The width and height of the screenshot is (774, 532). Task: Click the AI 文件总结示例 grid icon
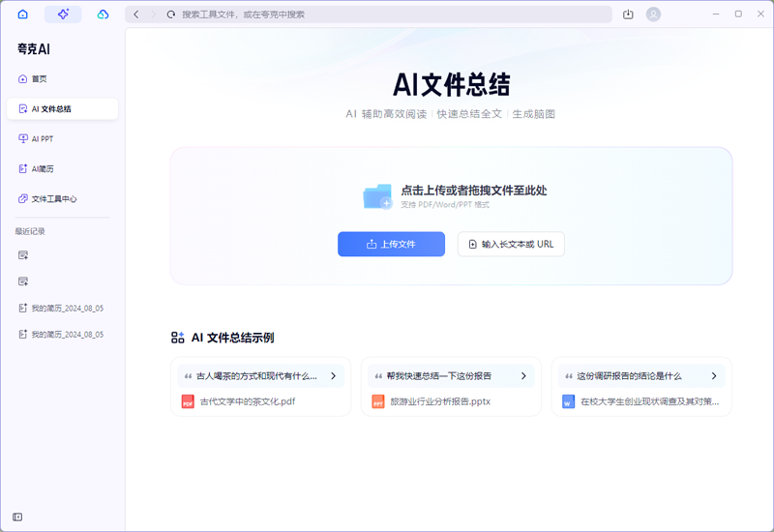pyautogui.click(x=178, y=338)
